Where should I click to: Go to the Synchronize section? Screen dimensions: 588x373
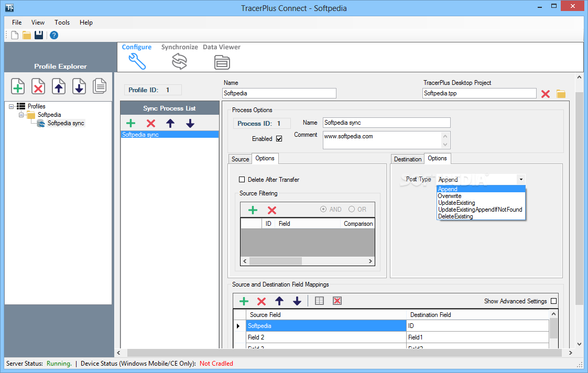click(x=179, y=57)
